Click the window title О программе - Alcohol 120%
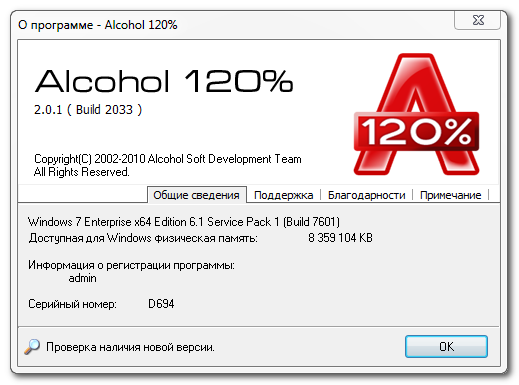 tap(98, 25)
